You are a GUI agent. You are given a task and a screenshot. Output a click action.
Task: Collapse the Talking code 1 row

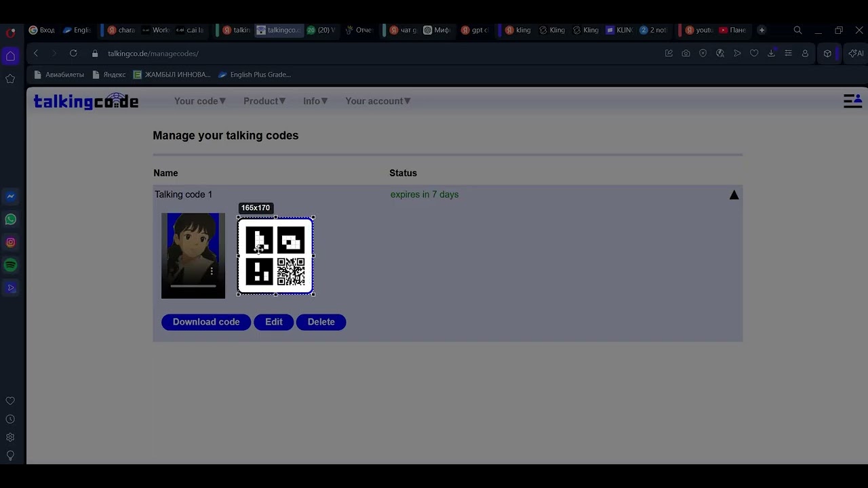[734, 195]
